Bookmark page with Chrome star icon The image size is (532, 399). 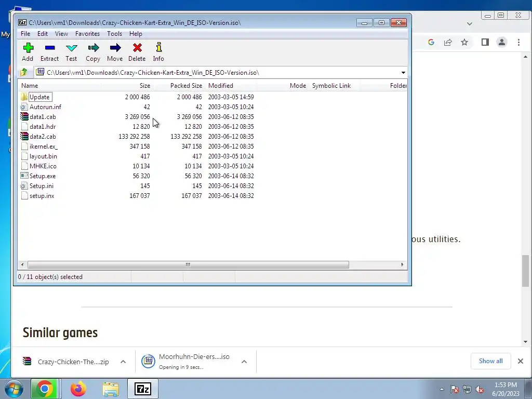click(x=464, y=42)
